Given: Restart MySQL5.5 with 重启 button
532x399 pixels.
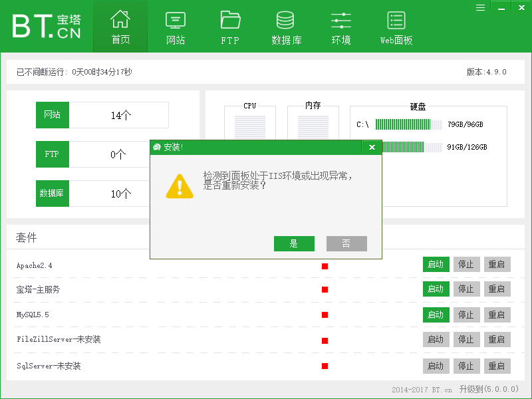Looking at the screenshot, I should click(497, 315).
